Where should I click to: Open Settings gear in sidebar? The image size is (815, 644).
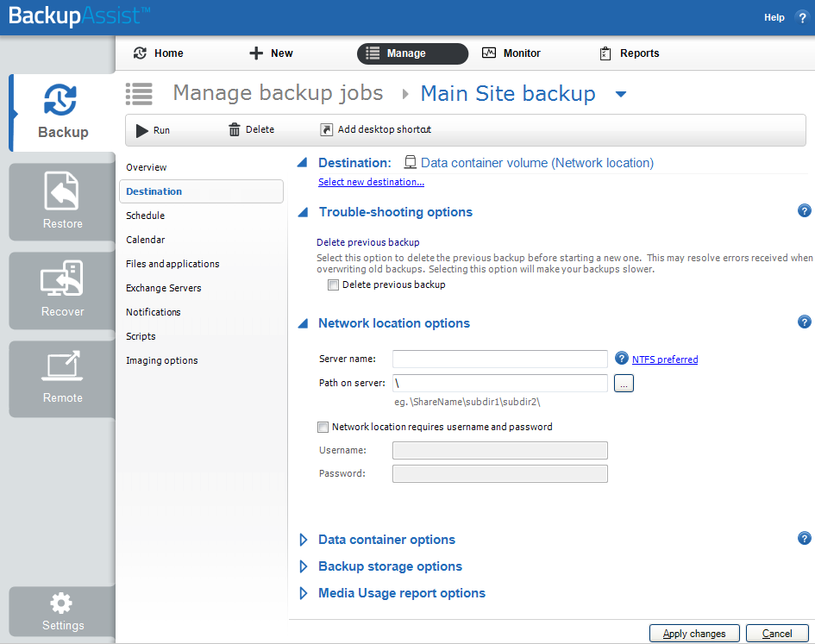[x=62, y=611]
